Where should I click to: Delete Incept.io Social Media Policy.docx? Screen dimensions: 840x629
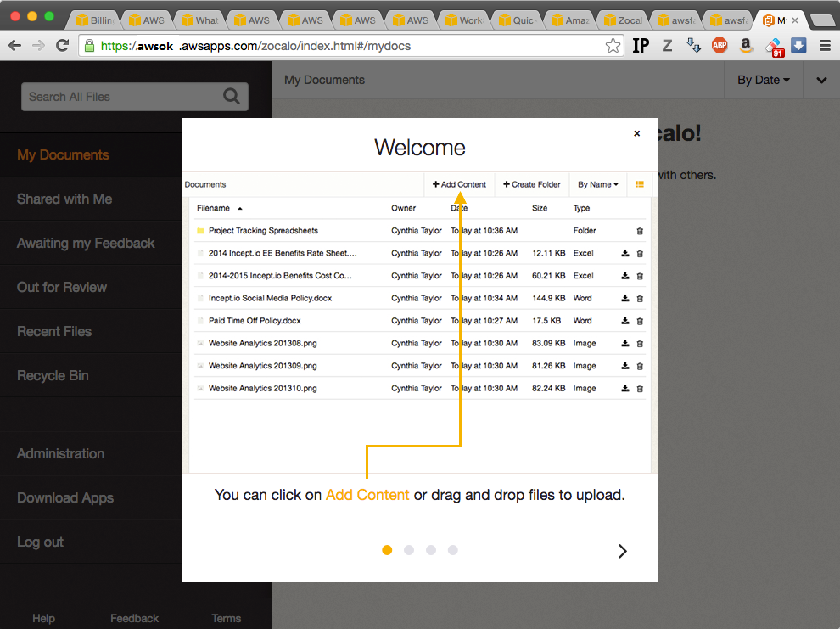tap(640, 299)
